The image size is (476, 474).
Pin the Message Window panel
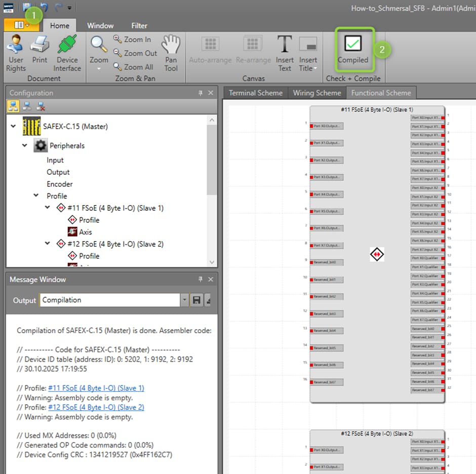pyautogui.click(x=201, y=280)
